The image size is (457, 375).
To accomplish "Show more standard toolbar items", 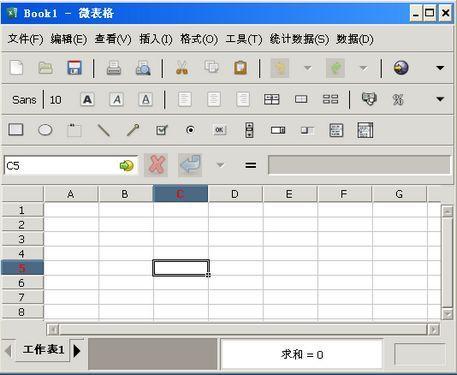I will coord(440,68).
